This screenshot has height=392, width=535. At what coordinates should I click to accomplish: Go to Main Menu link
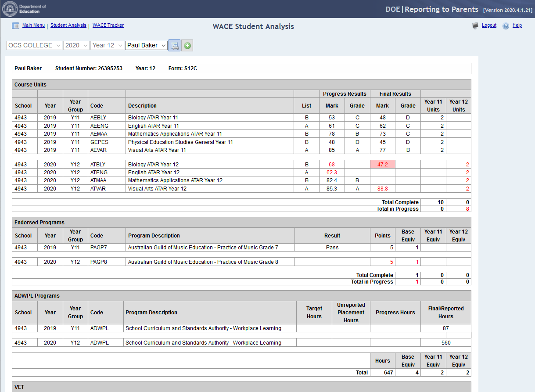tap(33, 25)
